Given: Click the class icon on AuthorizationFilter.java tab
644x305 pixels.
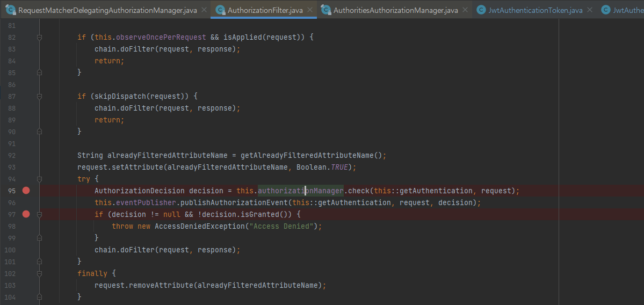Looking at the screenshot, I should pyautogui.click(x=220, y=10).
